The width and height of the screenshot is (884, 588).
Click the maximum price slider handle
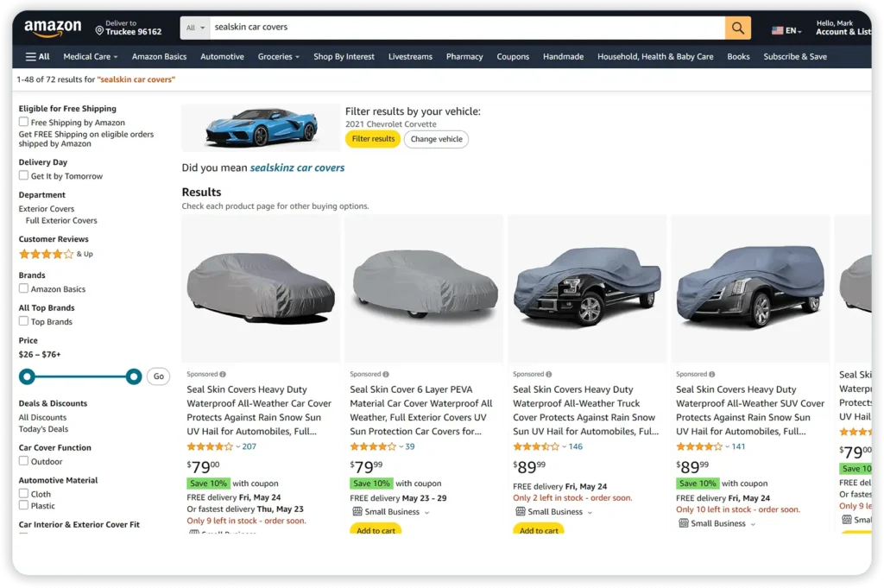pyautogui.click(x=134, y=376)
